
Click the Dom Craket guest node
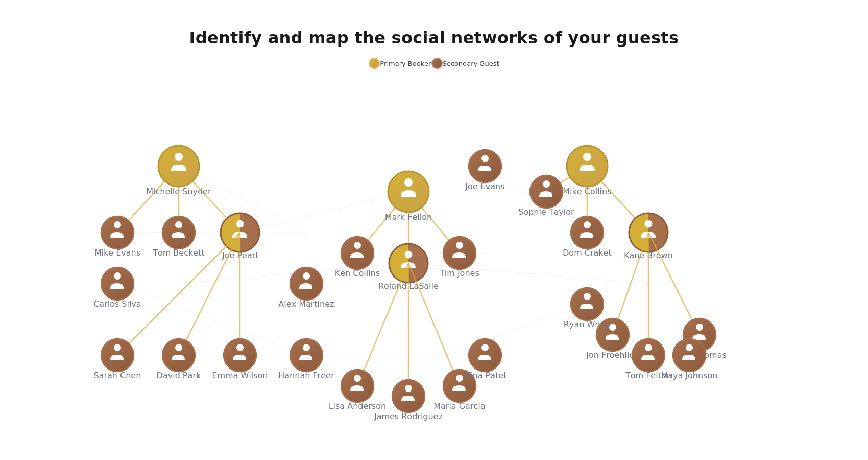tap(587, 233)
